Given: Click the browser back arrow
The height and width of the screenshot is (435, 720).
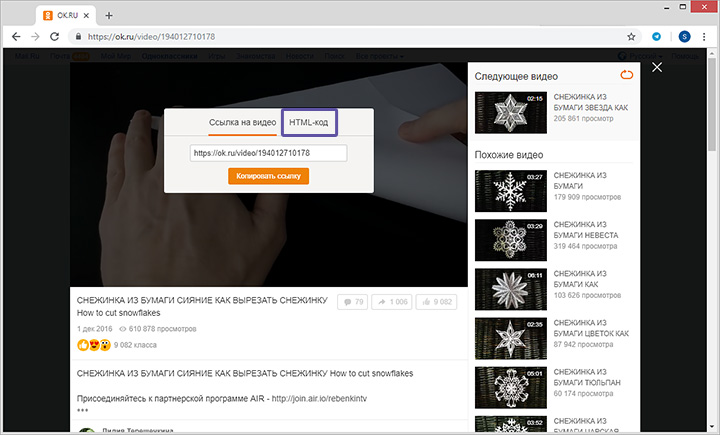Looking at the screenshot, I should click(x=16, y=37).
